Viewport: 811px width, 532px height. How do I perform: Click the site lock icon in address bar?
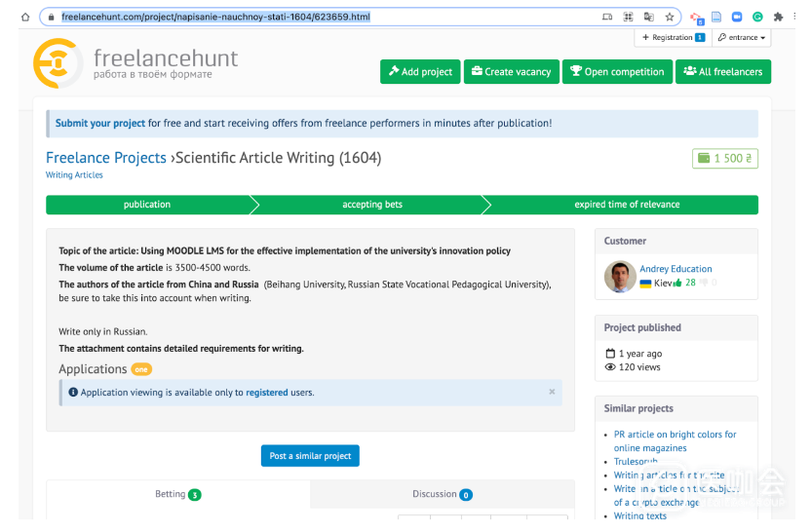(51, 17)
